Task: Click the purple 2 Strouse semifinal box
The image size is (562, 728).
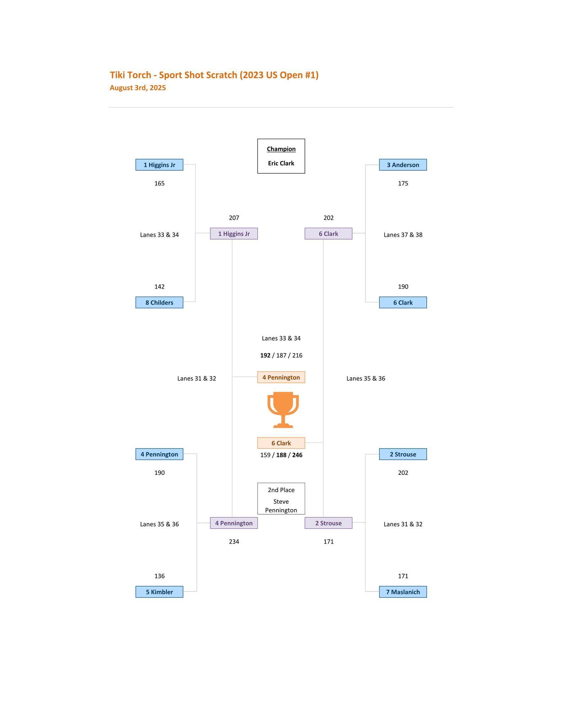Action: click(328, 523)
